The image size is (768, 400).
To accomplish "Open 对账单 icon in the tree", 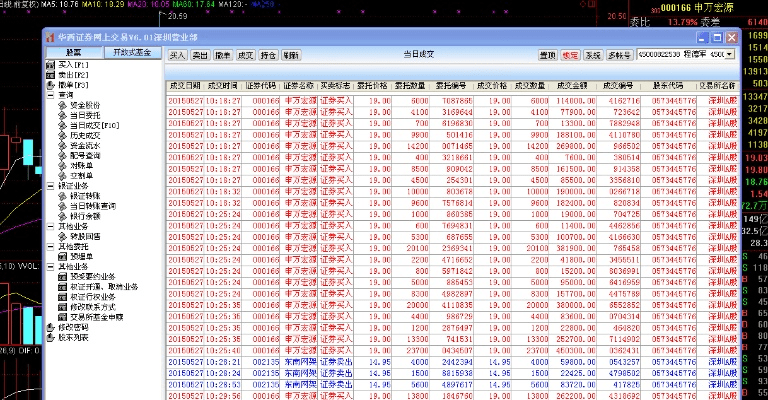I will [x=62, y=165].
